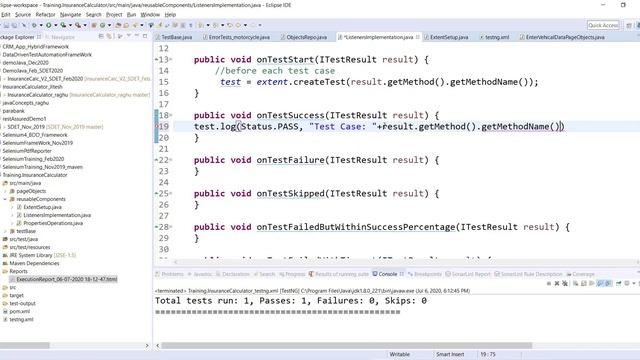Open ExecutionReport html file in Reports
This screenshot has height=360, width=640.
[63, 279]
